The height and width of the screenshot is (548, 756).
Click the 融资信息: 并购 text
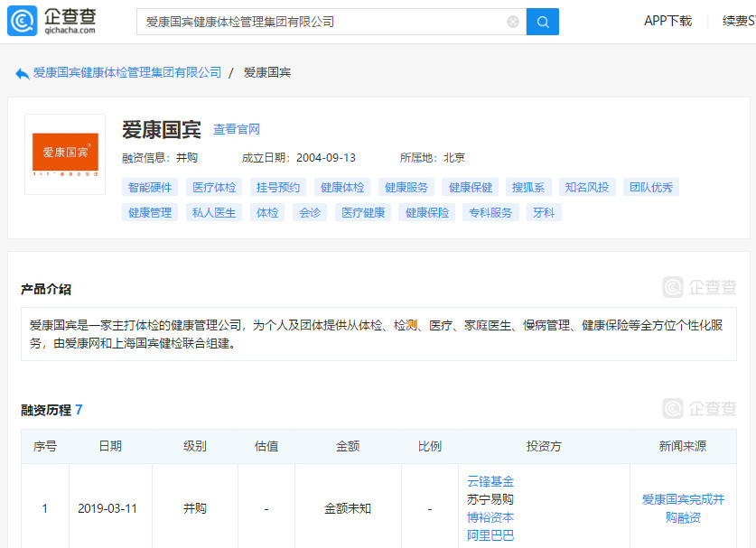click(160, 158)
